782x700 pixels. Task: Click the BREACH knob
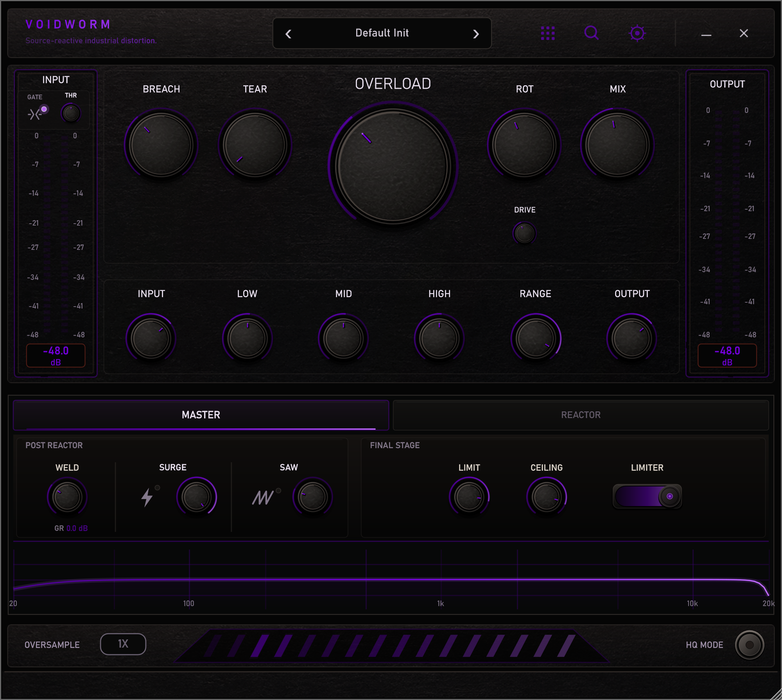(x=161, y=145)
